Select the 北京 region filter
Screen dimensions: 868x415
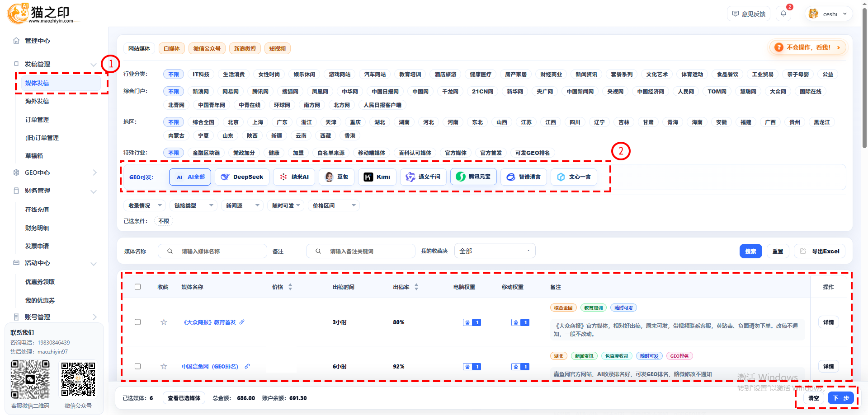233,122
